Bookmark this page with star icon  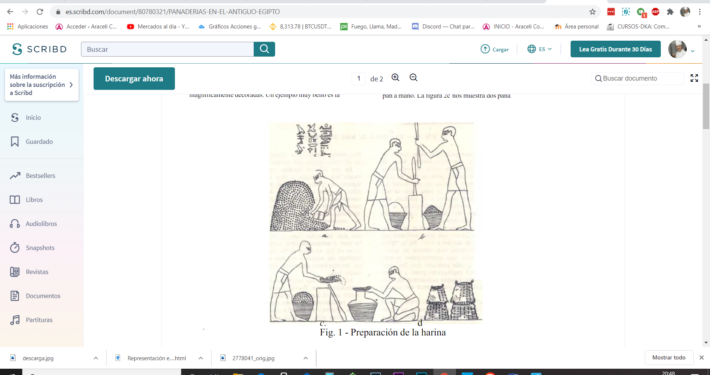click(592, 12)
